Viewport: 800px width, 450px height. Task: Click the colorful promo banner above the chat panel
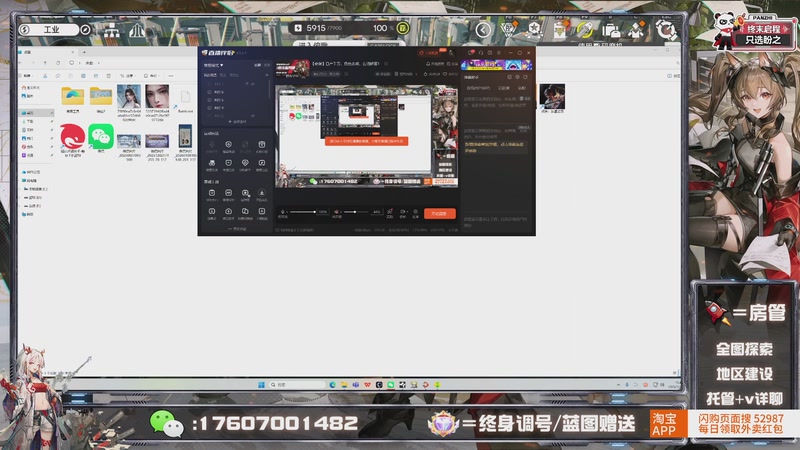coord(496,65)
